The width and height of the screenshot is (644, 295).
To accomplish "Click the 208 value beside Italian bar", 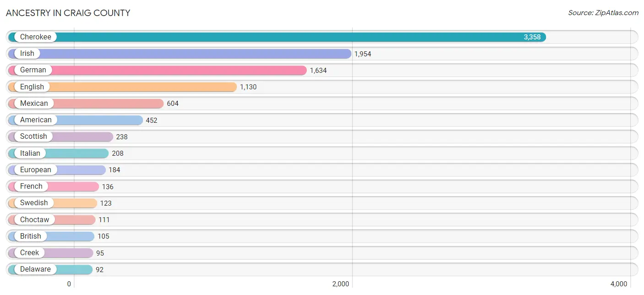I will 118,153.
